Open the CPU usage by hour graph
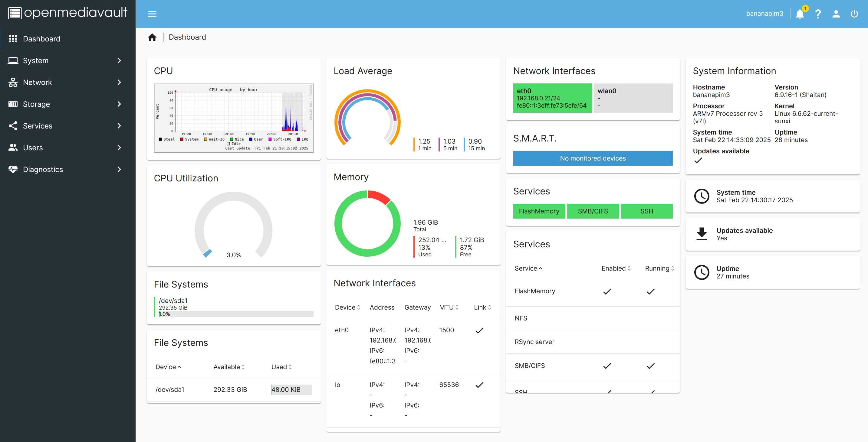Image resolution: width=868 pixels, height=442 pixels. [x=234, y=118]
